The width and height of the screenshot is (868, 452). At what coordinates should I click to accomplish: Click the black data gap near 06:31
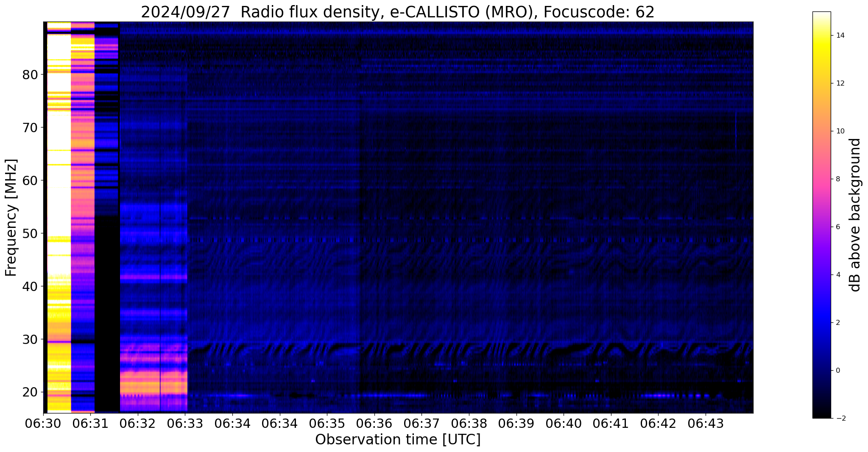coord(107,313)
